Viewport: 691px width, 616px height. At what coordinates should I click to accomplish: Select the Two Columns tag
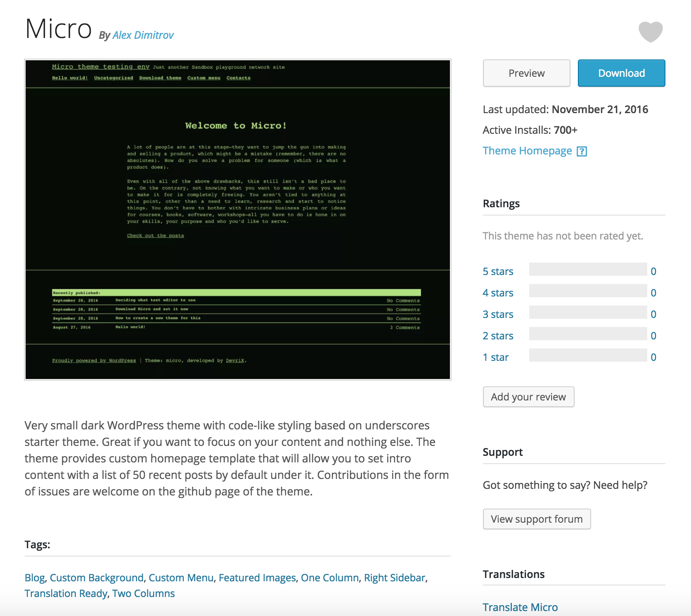click(x=144, y=593)
